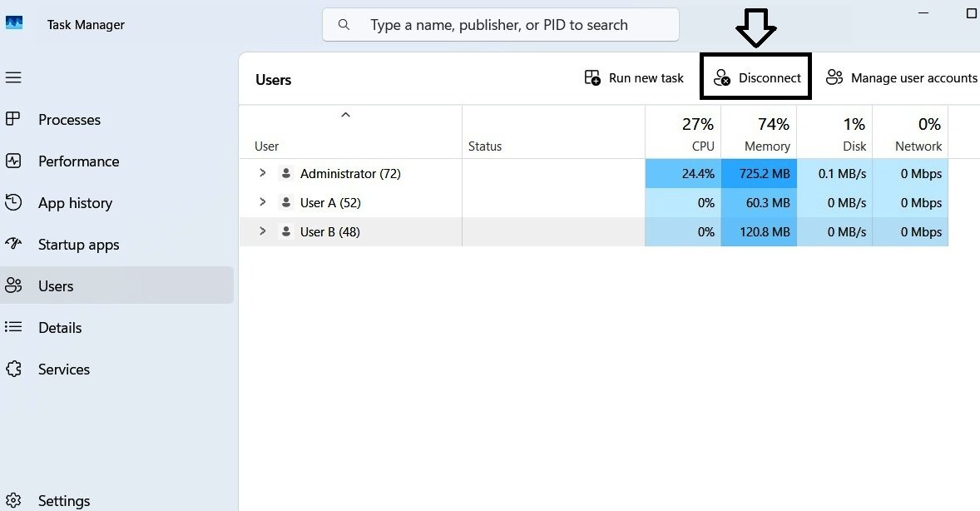
Task: Sort by the Disk column header
Action: 835,131
